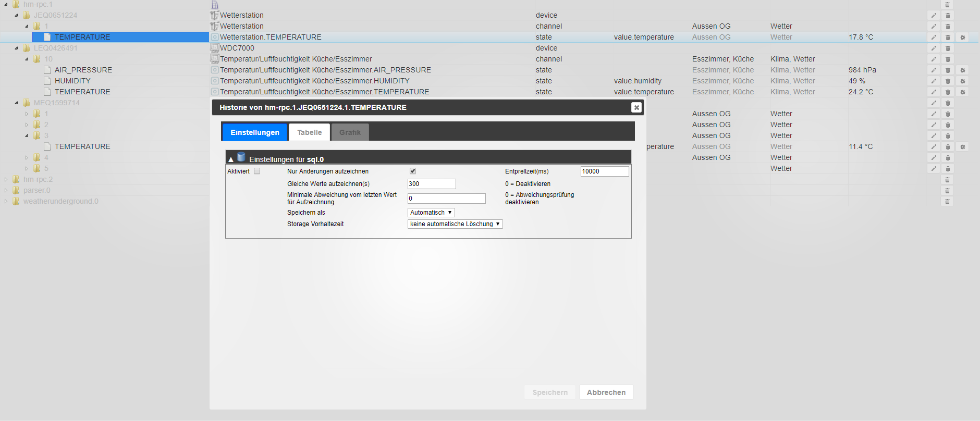The height and width of the screenshot is (421, 980).
Task: Delete weatherunderground.0 with its trash icon
Action: 948,202
